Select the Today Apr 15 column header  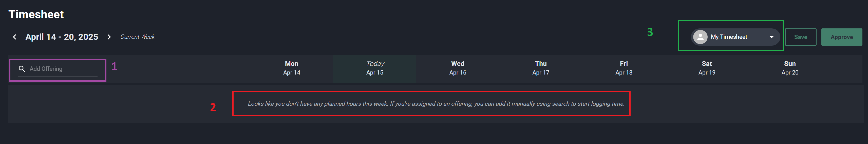click(x=375, y=68)
